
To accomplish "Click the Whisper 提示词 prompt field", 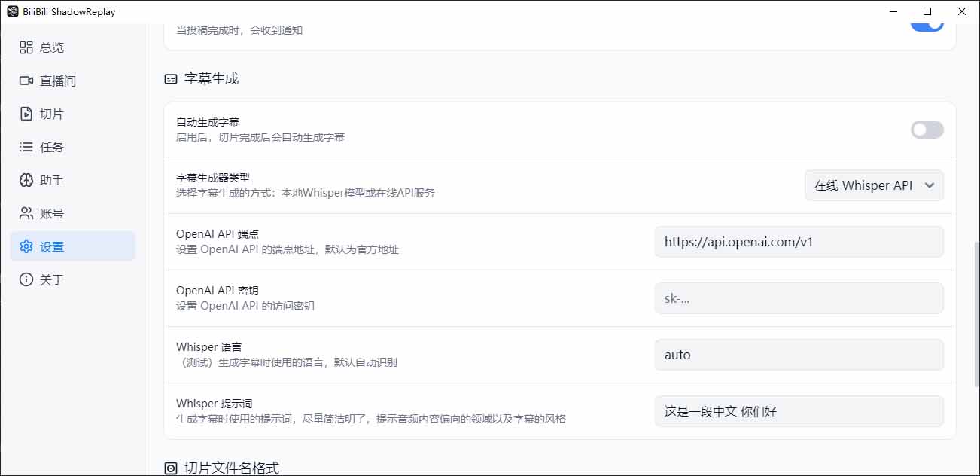I will pyautogui.click(x=799, y=411).
